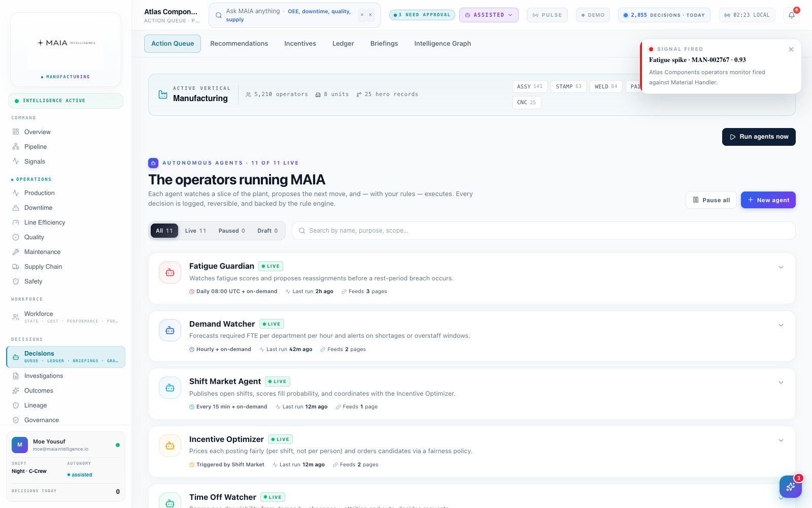Image resolution: width=812 pixels, height=508 pixels.
Task: Filter agents by Live 11
Action: (x=195, y=231)
